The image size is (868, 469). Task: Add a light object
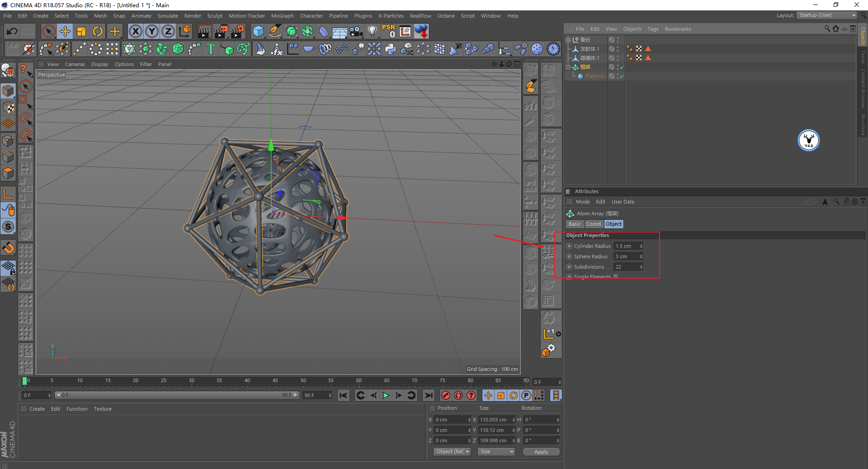(373, 31)
